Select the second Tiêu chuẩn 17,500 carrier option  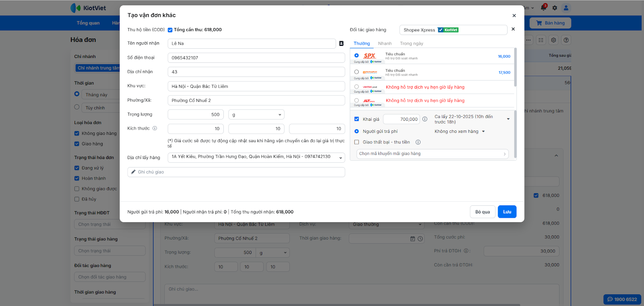(x=357, y=72)
